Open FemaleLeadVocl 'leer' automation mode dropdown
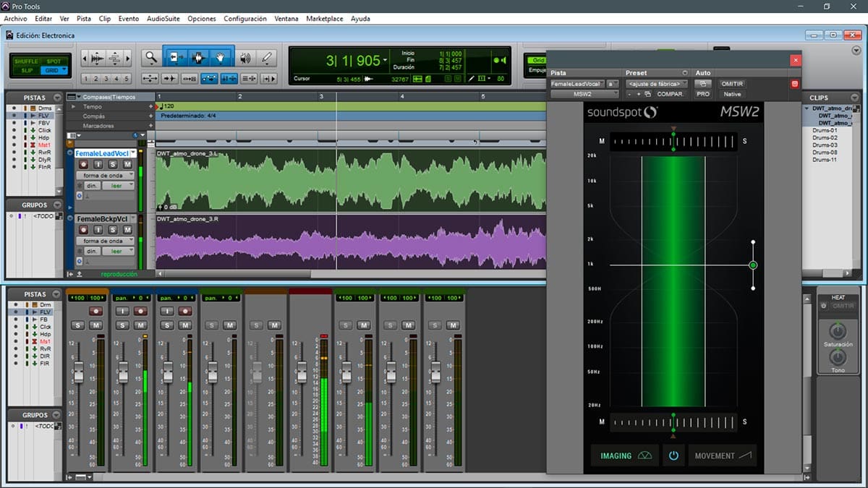This screenshot has height=488, width=868. 117,186
